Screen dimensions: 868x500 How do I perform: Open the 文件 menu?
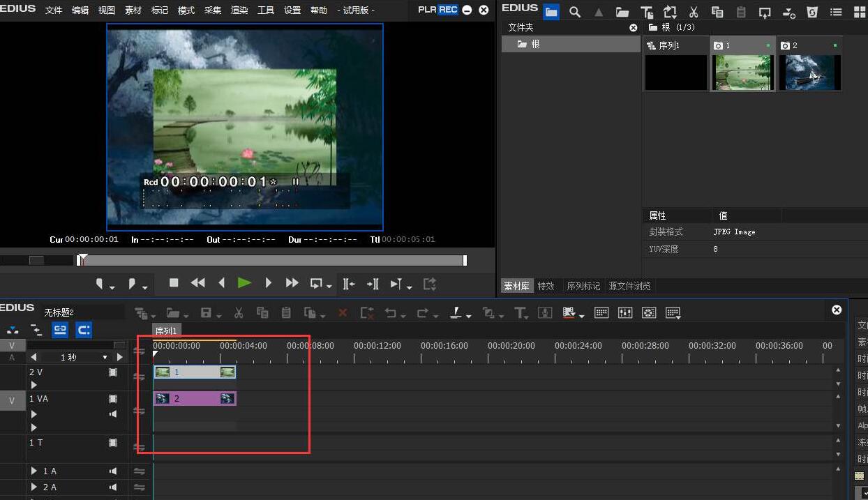54,10
